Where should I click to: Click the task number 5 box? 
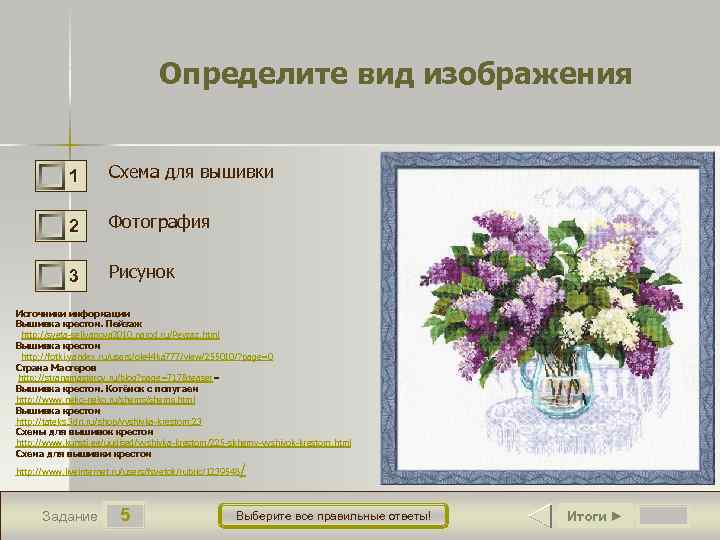tap(125, 516)
